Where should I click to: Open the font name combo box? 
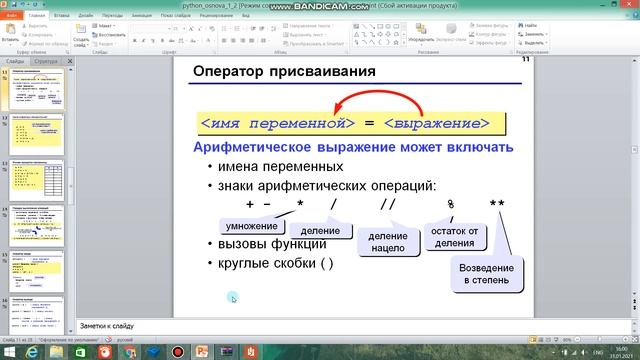tap(151, 29)
